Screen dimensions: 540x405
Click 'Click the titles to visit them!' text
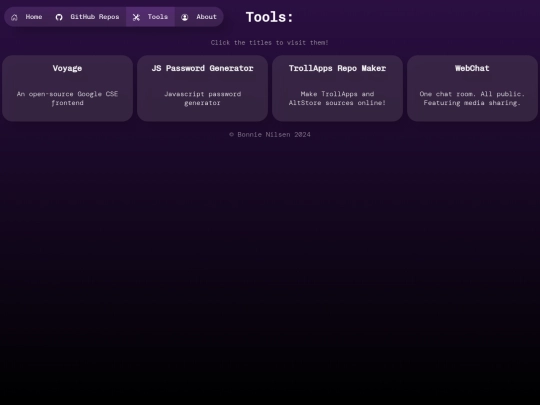point(270,43)
